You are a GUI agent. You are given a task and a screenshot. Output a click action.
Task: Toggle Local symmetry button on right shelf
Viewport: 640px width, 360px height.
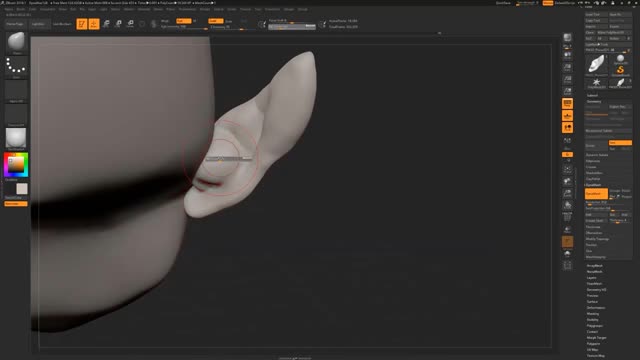click(567, 128)
